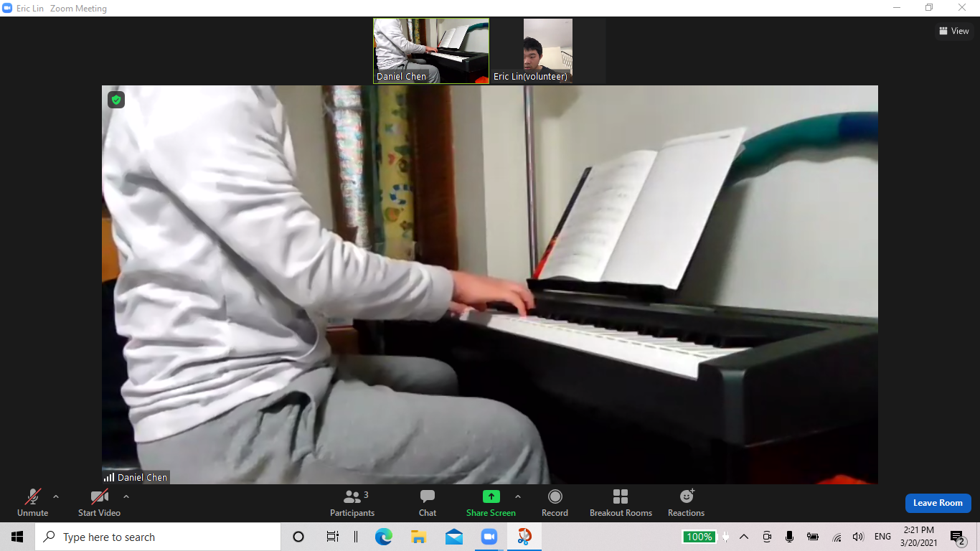The height and width of the screenshot is (551, 980).
Task: Open File Explorer from the taskbar
Action: pos(419,537)
